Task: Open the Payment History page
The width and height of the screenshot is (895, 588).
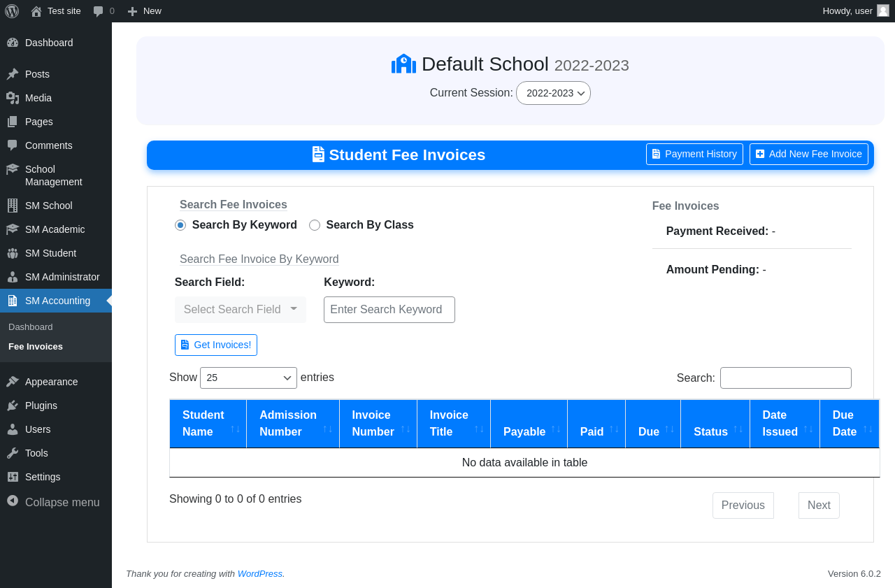Action: (x=694, y=154)
